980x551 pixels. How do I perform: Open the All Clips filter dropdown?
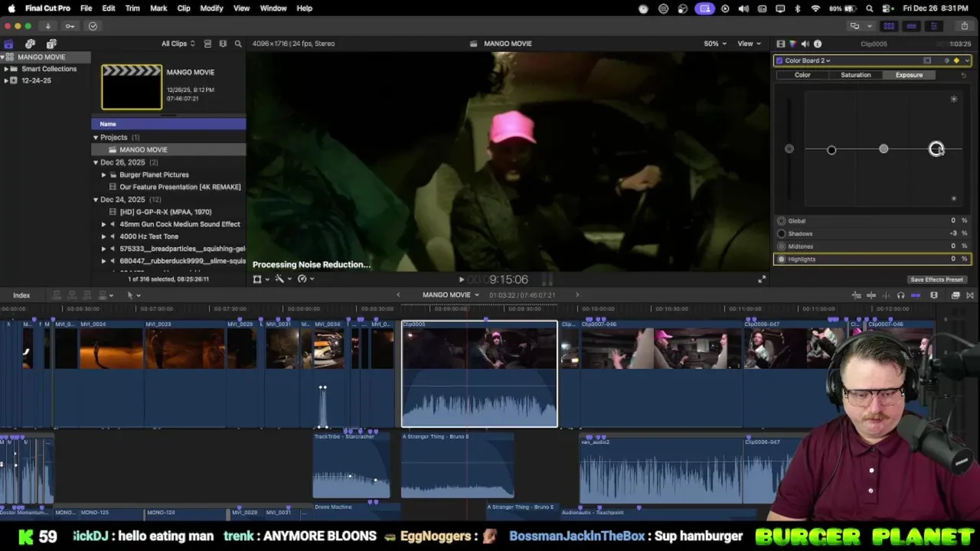tap(178, 44)
